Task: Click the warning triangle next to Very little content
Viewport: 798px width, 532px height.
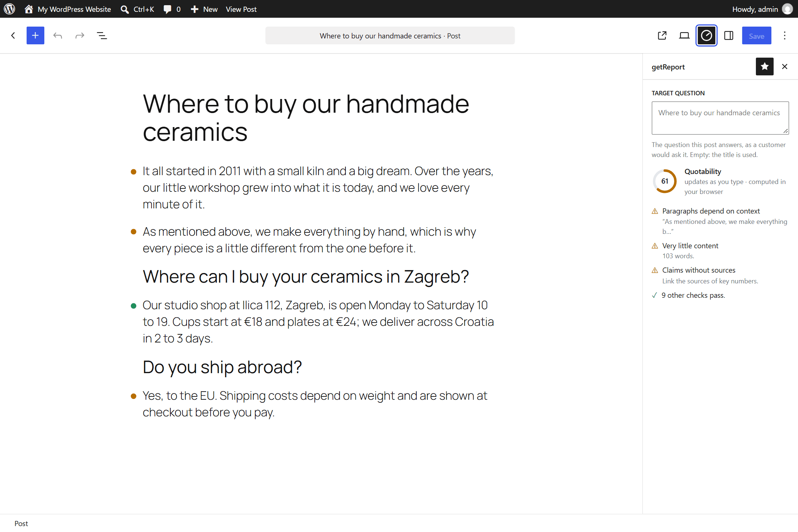Action: coord(655,246)
